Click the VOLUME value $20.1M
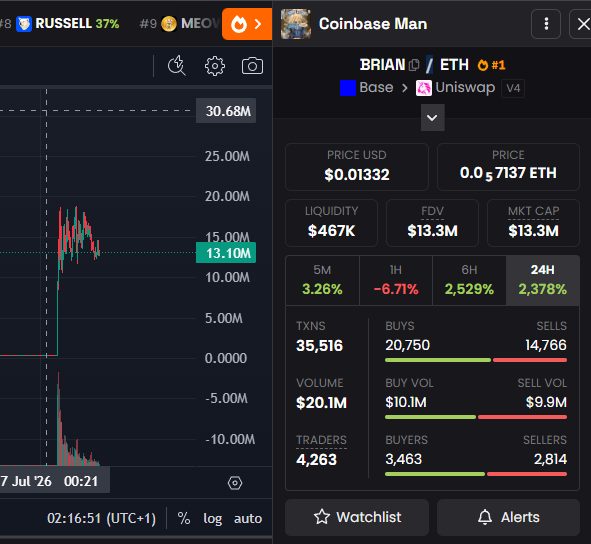591x544 pixels. pos(322,403)
